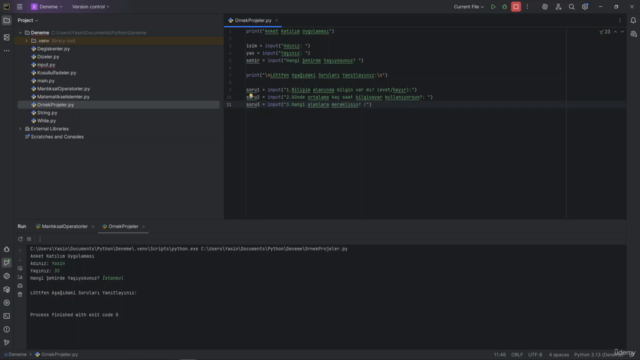
Task: Open the Terminal tool window icon
Action: tap(7, 316)
